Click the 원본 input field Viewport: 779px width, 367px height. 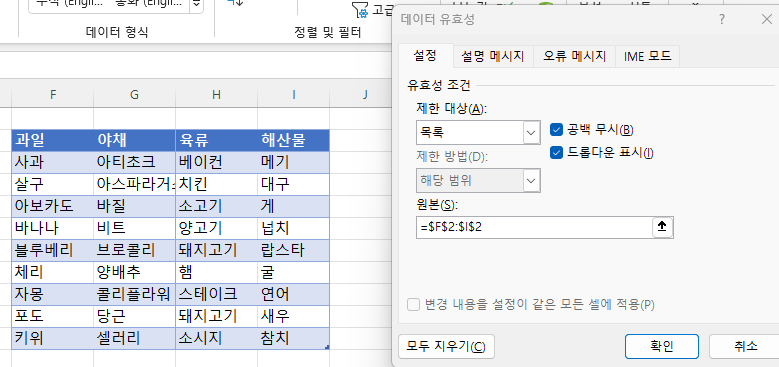pos(534,227)
